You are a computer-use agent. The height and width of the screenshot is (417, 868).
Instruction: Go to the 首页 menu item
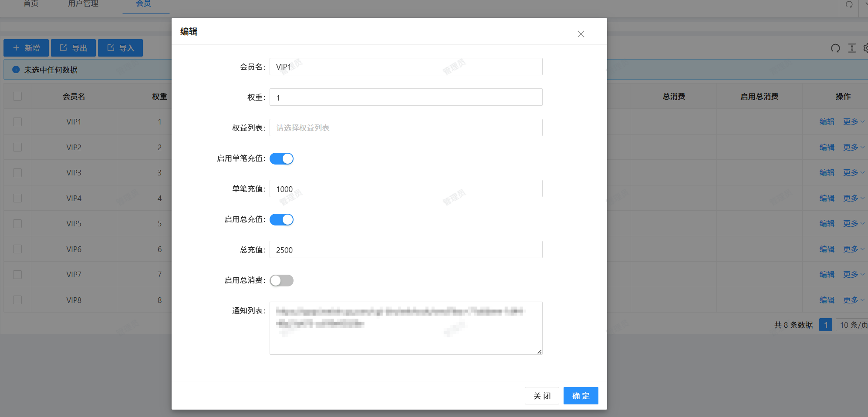30,3
